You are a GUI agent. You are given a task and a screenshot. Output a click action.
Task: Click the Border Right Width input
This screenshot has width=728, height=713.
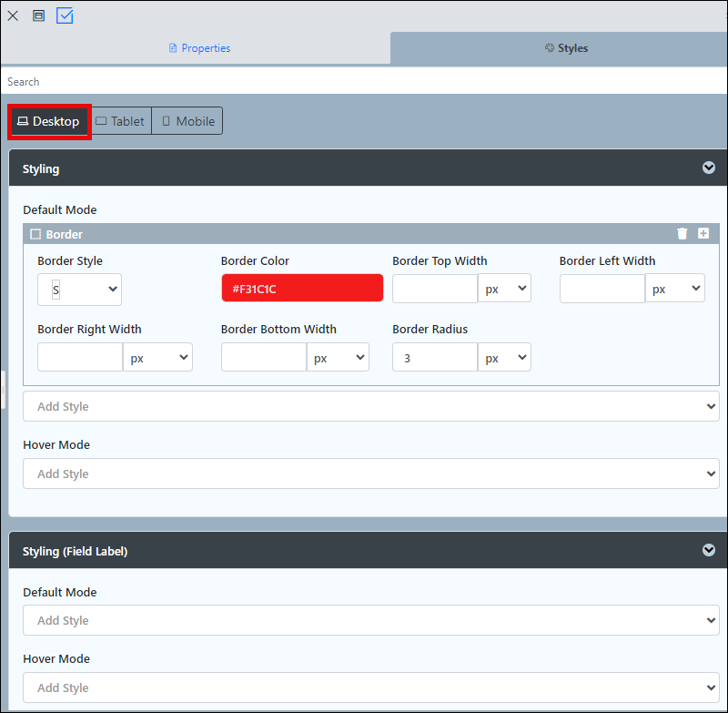click(80, 357)
